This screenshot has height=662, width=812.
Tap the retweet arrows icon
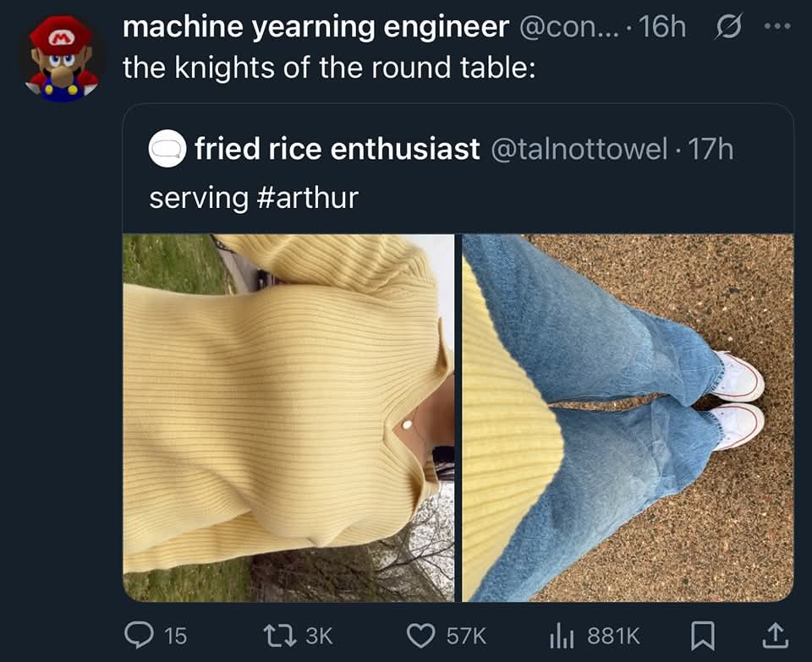(280, 636)
